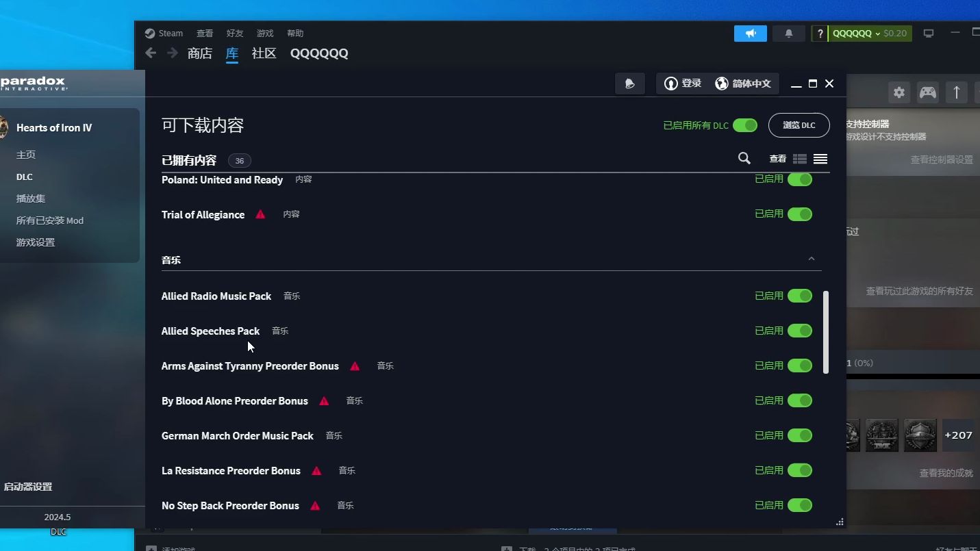Toggle Arms Against Tyranny Preorder Bonus

point(800,366)
